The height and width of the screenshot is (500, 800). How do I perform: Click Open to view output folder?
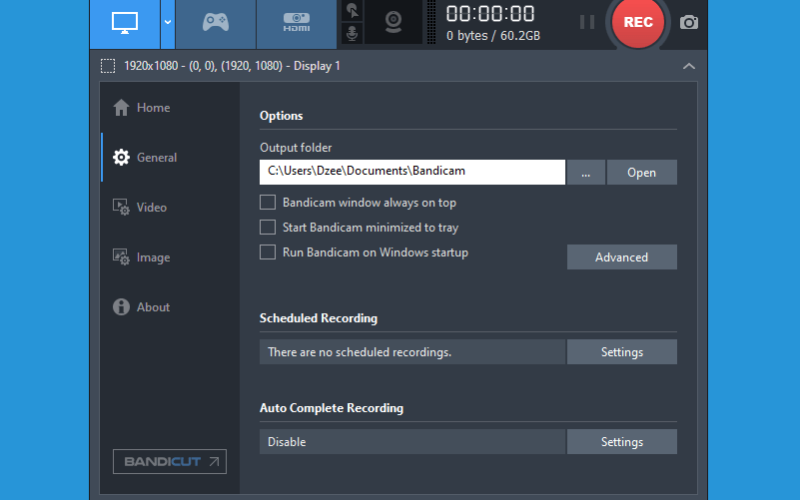point(642,172)
